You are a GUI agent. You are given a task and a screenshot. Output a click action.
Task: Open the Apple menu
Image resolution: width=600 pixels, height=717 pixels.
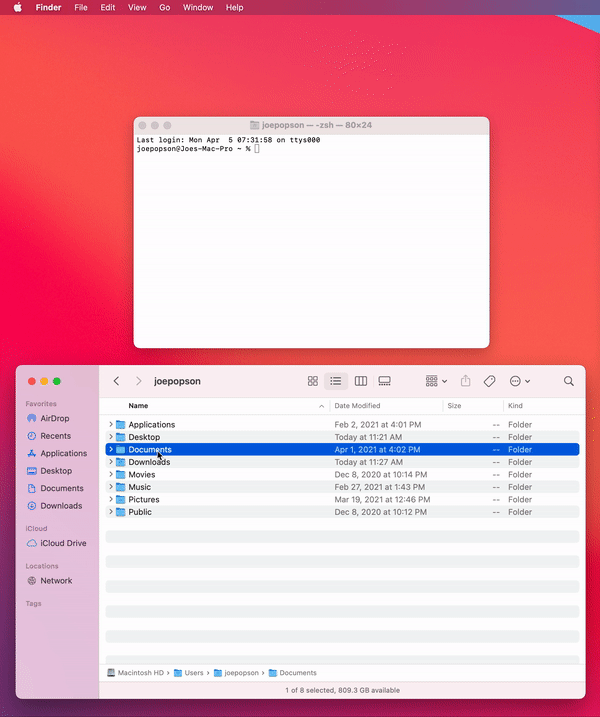17,7
